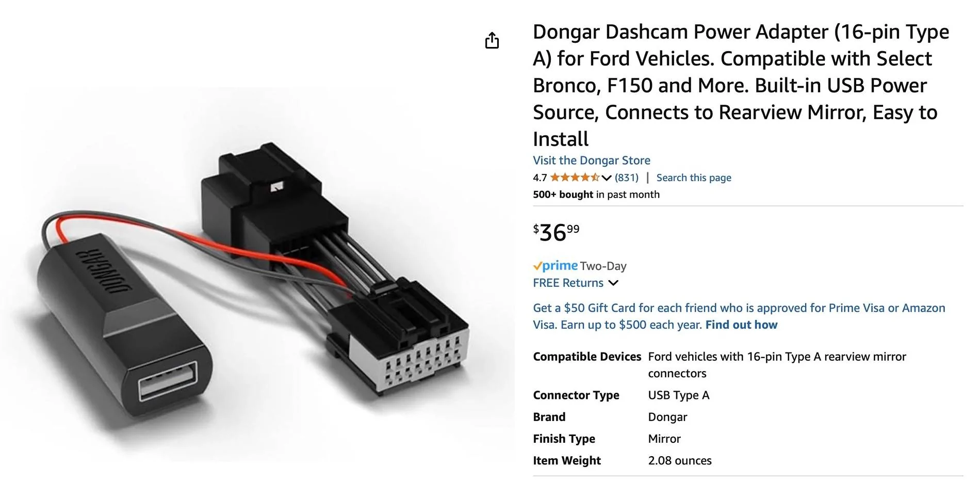Click the Find out how link
This screenshot has width=980, height=483.
(x=741, y=325)
